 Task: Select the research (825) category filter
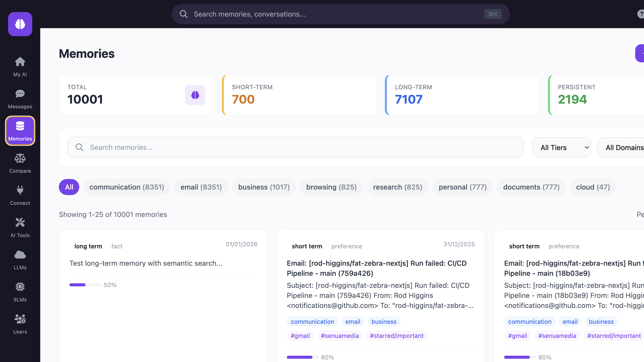tap(397, 187)
